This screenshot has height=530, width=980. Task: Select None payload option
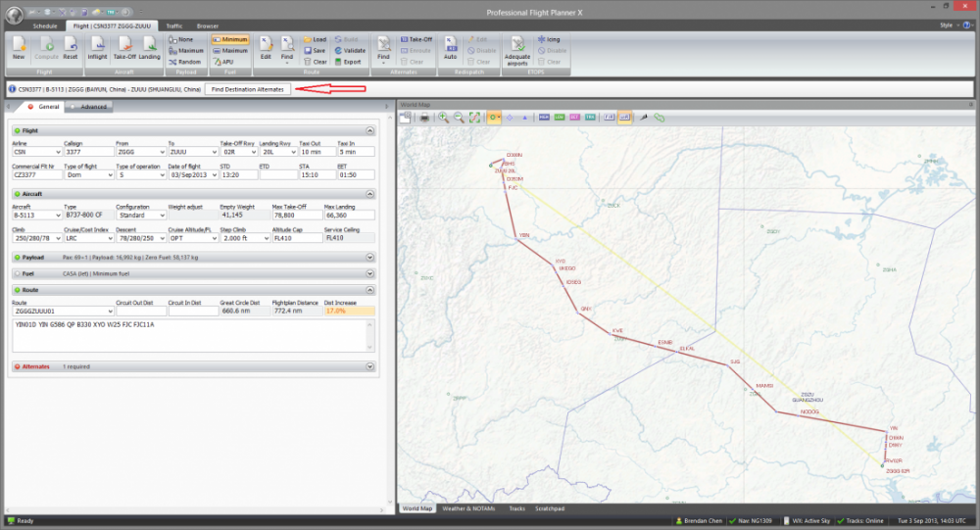click(181, 39)
